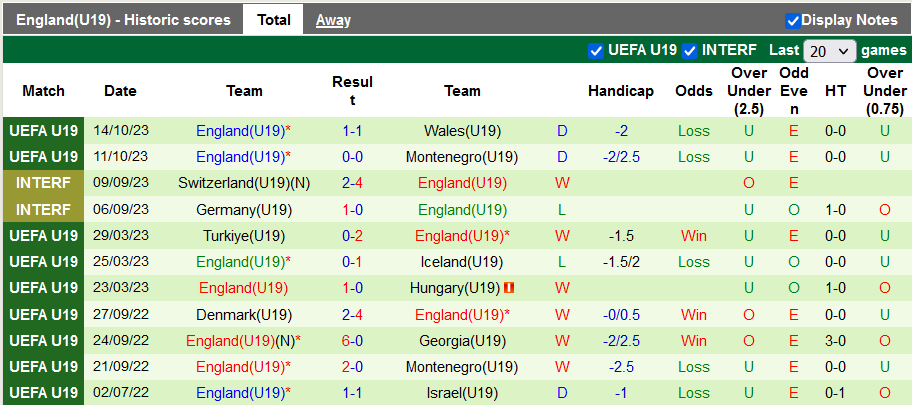Click the Handicap column header
The image size is (912, 405).
pos(620,91)
